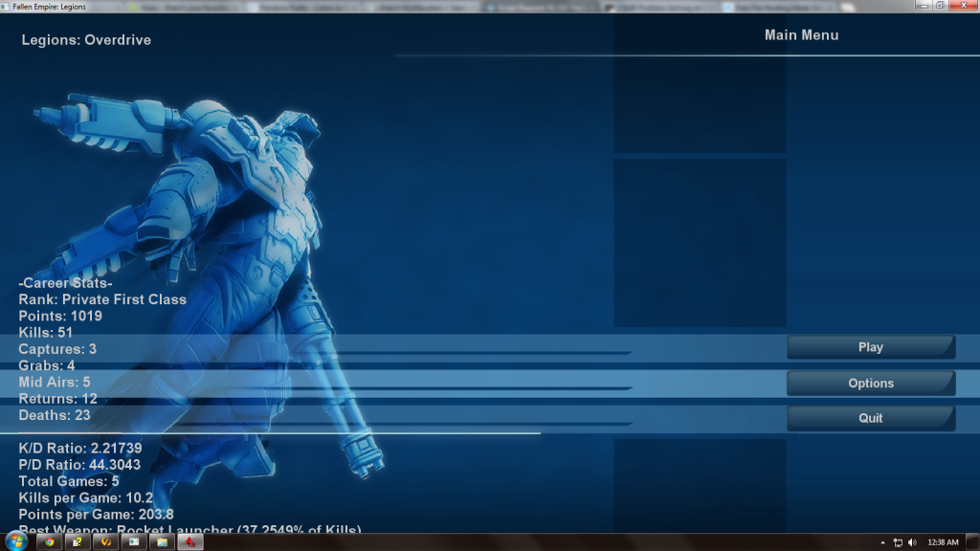Open the network status tray icon
This screenshot has height=551, width=980.
pyautogui.click(x=898, y=543)
